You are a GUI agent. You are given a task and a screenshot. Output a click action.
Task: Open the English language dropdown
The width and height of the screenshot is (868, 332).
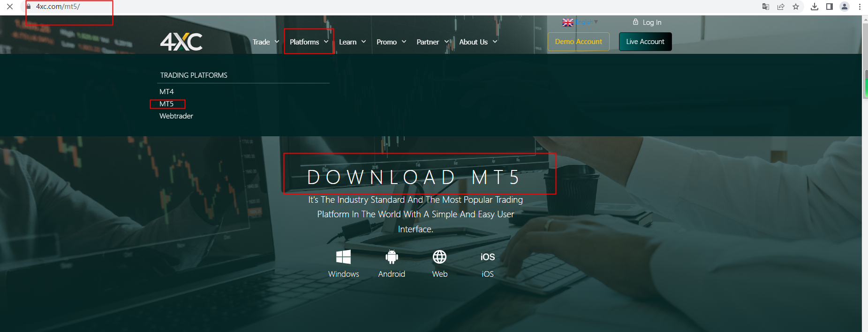point(587,22)
